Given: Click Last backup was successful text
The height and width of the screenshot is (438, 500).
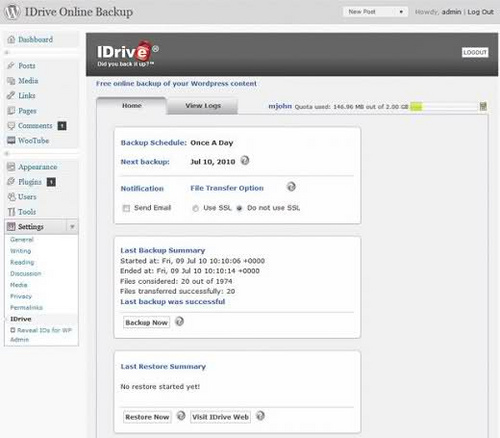Looking at the screenshot, I should 173,302.
